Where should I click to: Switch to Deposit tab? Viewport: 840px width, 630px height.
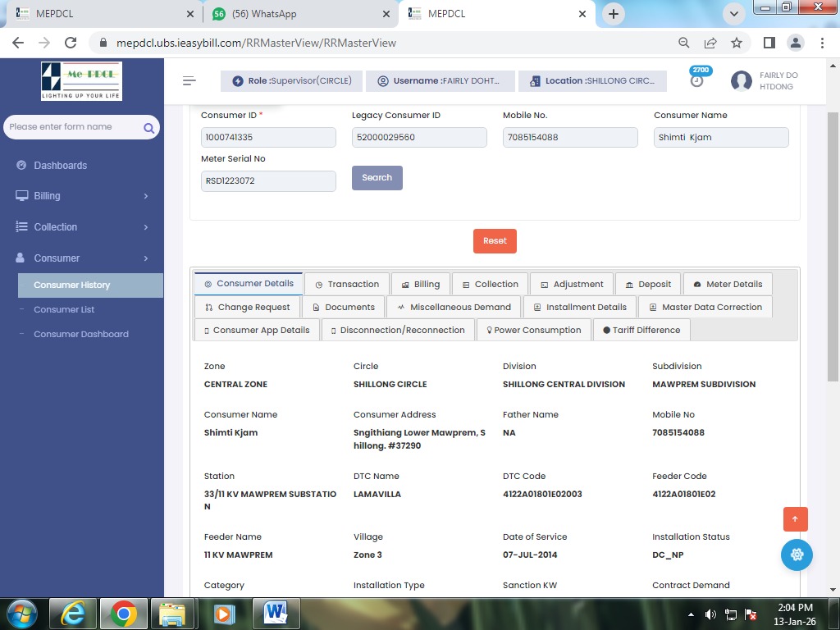[648, 284]
